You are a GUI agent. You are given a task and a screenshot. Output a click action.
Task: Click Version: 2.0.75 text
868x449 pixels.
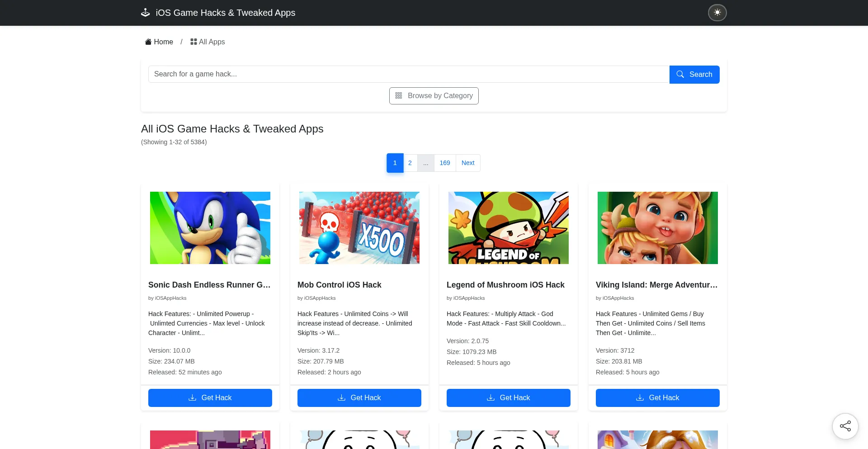point(468,341)
